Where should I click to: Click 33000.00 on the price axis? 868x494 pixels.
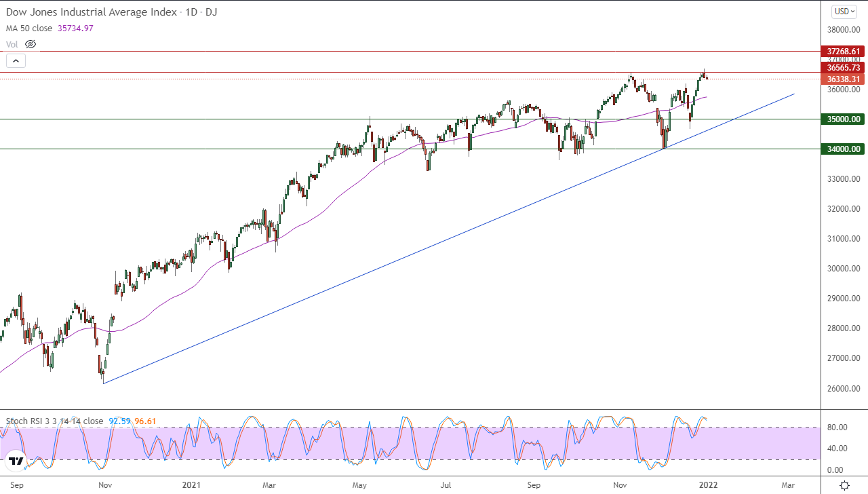coord(843,179)
